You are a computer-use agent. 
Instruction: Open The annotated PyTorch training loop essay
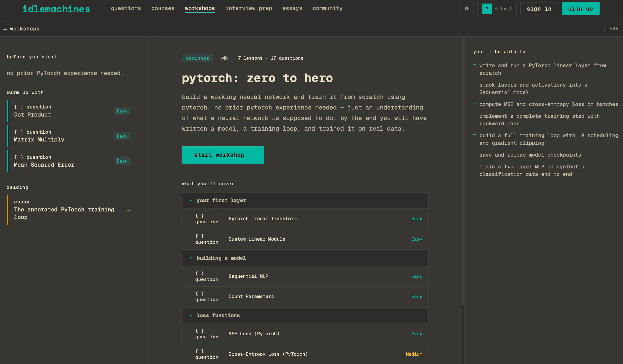click(x=69, y=210)
